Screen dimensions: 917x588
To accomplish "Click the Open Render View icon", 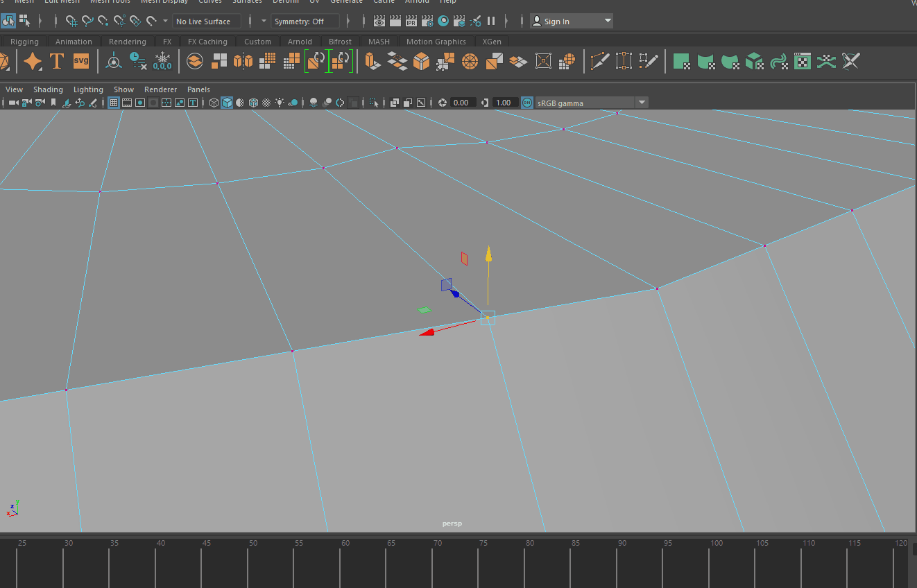I will [x=379, y=21].
